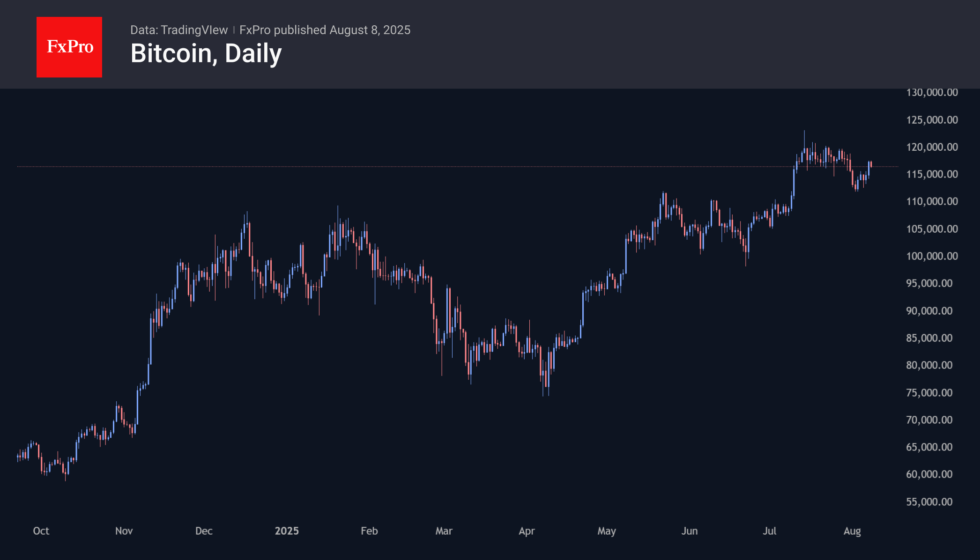The height and width of the screenshot is (560, 980).
Task: Click the "Data: TradingView" source text
Action: point(179,30)
